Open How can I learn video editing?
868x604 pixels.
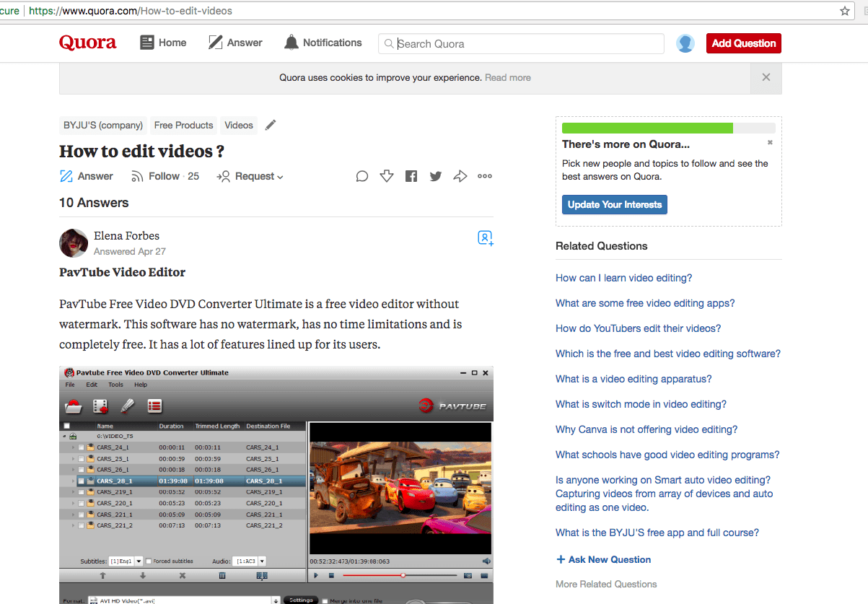(624, 278)
